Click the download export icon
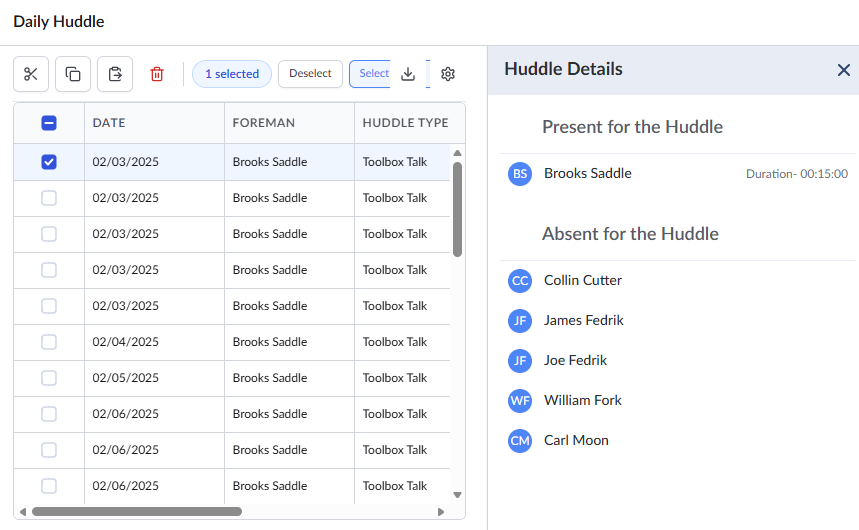This screenshot has width=859, height=530. click(408, 74)
